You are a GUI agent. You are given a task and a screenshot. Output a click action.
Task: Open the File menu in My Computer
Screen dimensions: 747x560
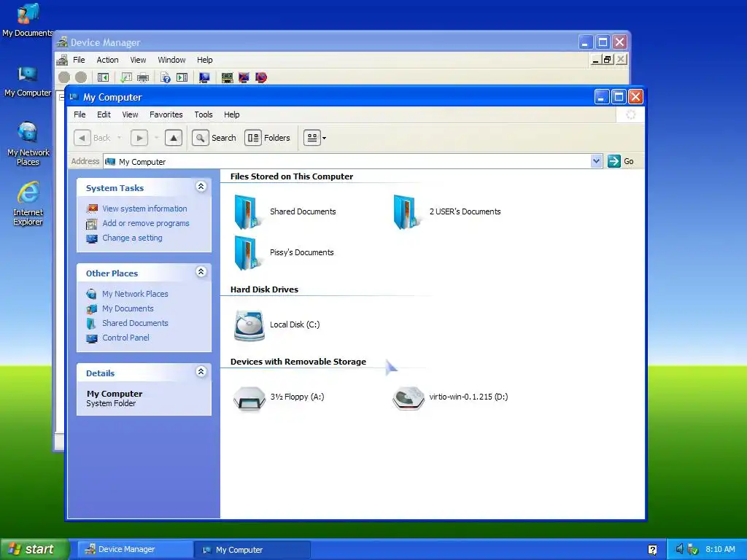[x=80, y=114]
